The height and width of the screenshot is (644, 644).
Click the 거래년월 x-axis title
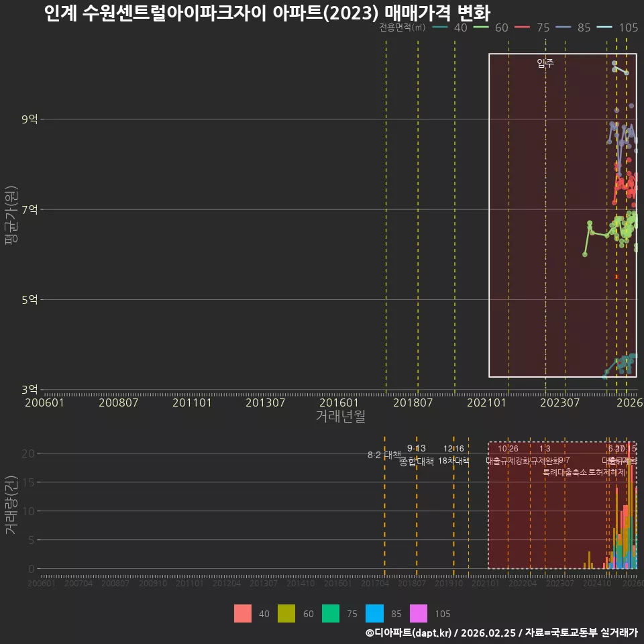coord(341,416)
